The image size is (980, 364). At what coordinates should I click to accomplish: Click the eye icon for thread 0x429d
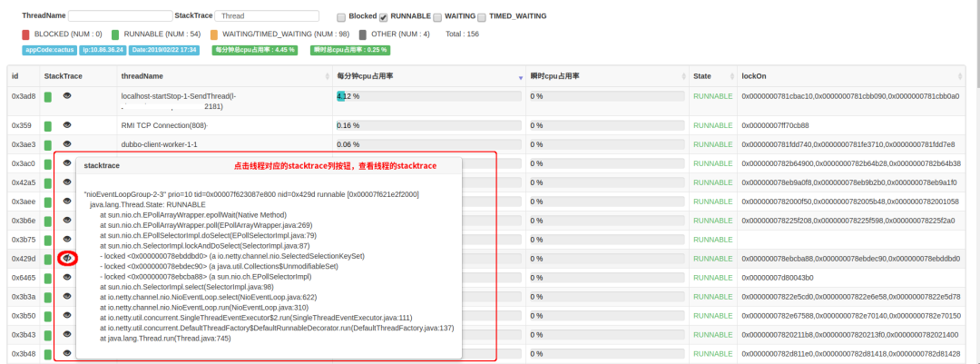pos(67,258)
